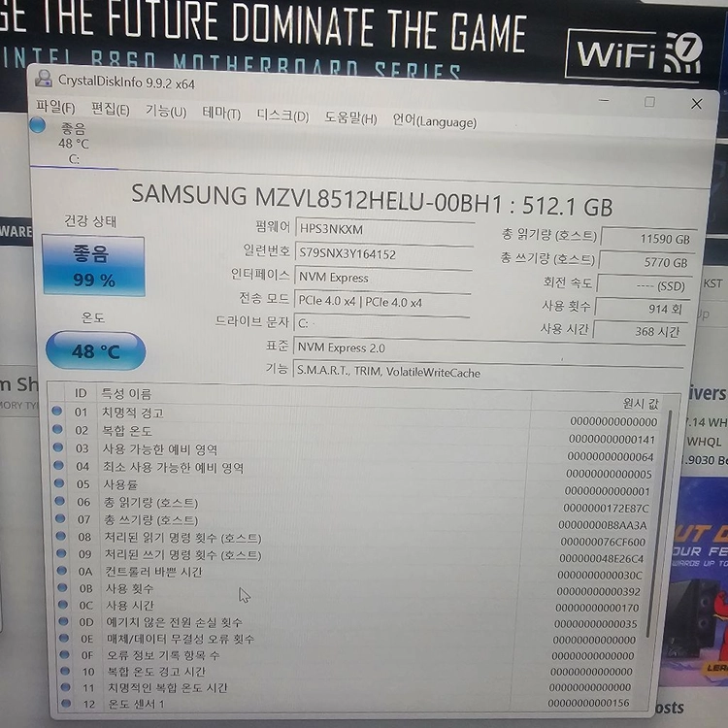Open the 언어(Language) menu
Image resolution: width=728 pixels, height=728 pixels.
coord(435,121)
